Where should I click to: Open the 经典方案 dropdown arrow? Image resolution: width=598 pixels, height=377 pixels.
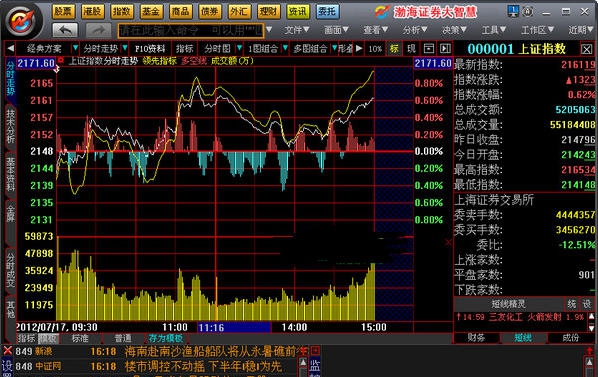click(76, 48)
